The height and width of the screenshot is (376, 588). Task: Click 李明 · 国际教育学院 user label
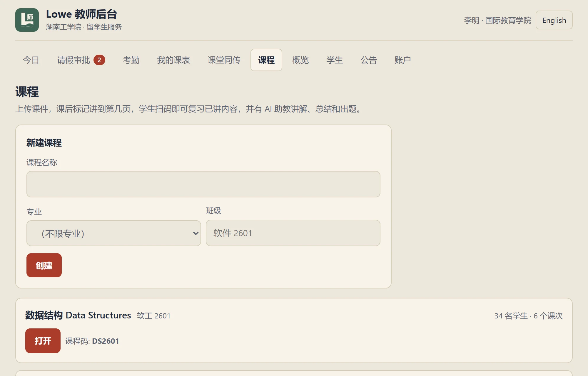(x=497, y=20)
